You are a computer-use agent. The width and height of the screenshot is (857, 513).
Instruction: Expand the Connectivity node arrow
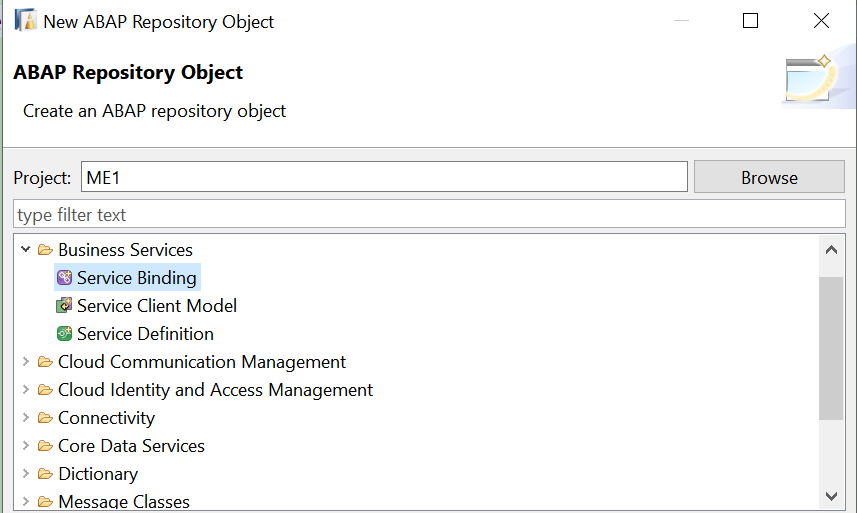click(25, 417)
